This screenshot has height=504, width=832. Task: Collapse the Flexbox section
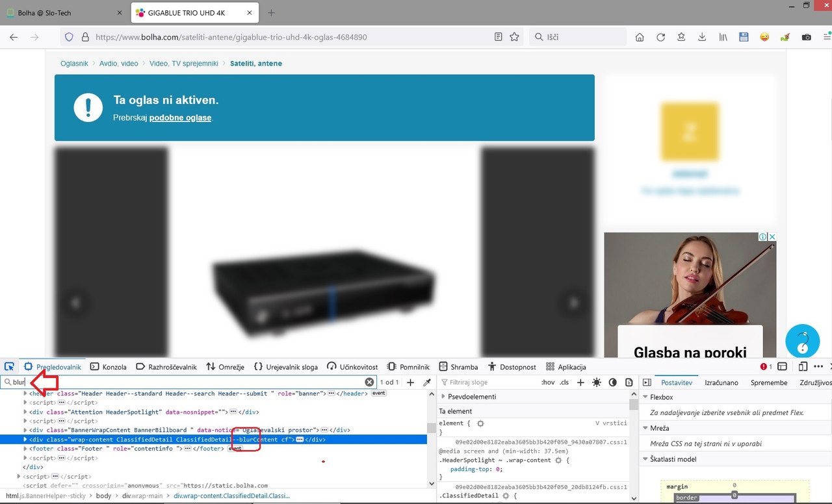645,397
